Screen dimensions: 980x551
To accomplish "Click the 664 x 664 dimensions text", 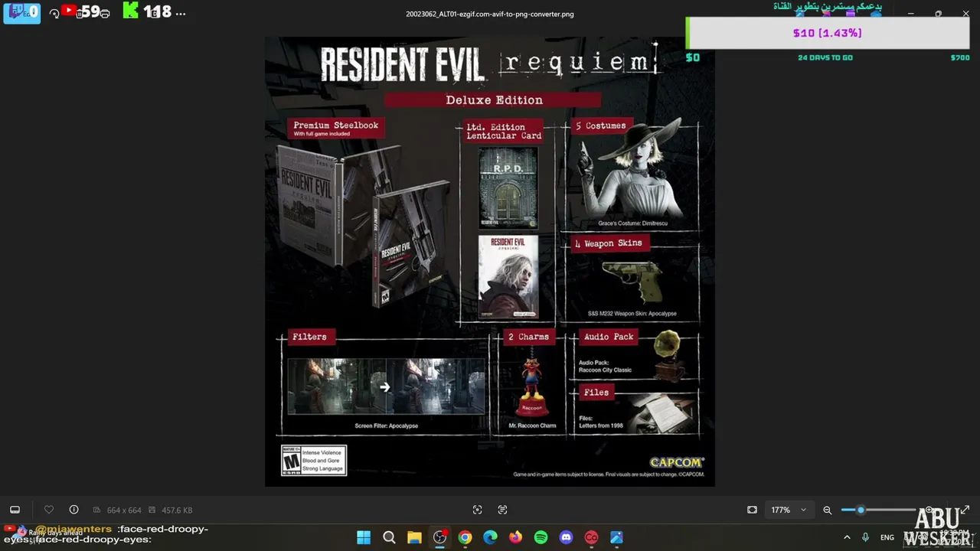I will click(x=123, y=510).
